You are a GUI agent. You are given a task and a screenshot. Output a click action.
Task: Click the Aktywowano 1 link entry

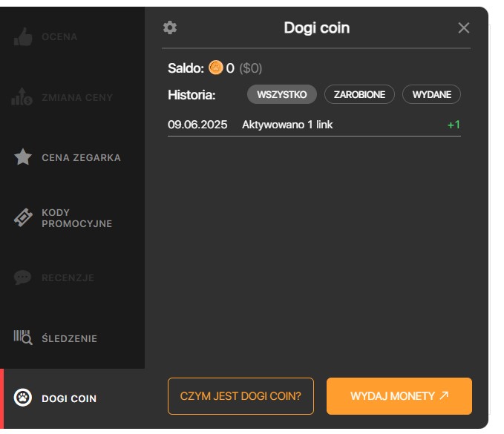287,125
